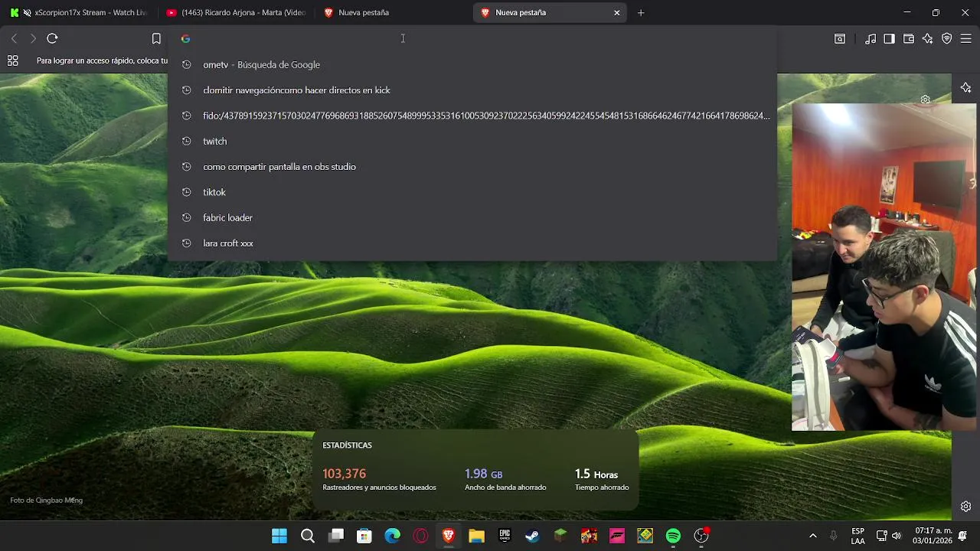
Task: Open File Explorer from taskbar
Action: tap(476, 536)
